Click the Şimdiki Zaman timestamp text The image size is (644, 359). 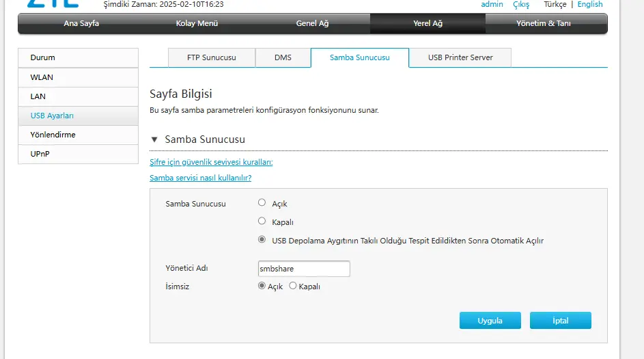click(163, 4)
